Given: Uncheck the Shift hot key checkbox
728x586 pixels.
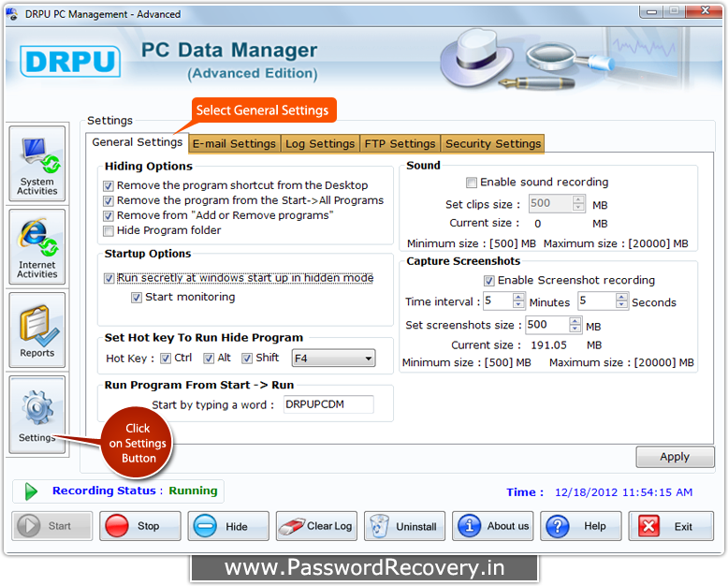Looking at the screenshot, I should point(247,359).
